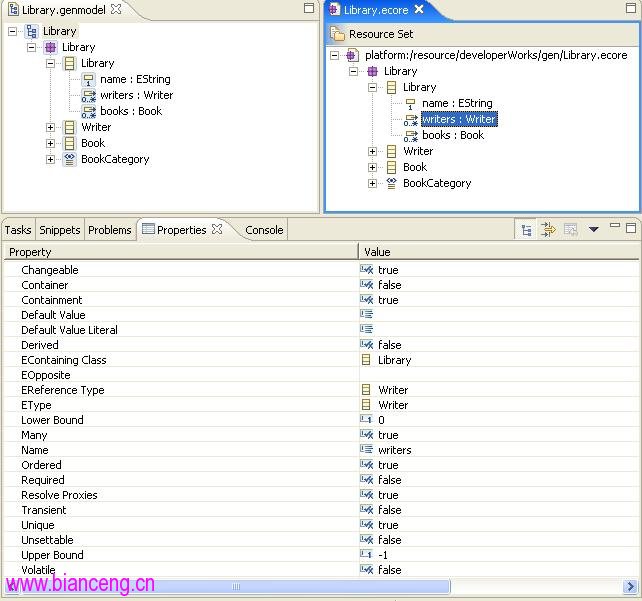Viewport: 642px width, 601px height.
Task: Switch to the Snippets tab
Action: pos(60,230)
